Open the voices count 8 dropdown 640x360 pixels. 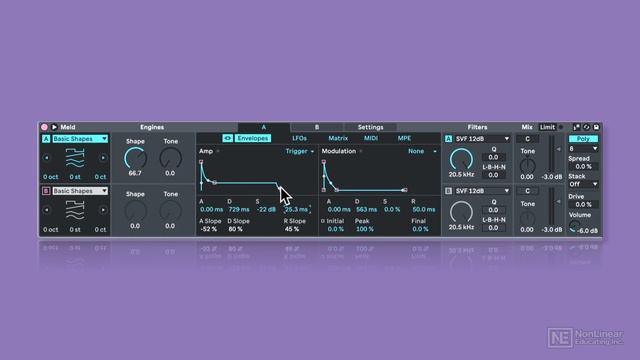(583, 149)
